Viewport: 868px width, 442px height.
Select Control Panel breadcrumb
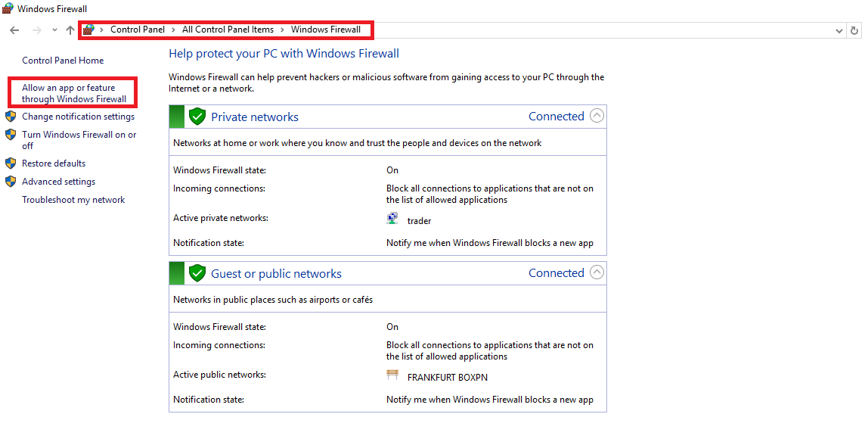(x=138, y=30)
